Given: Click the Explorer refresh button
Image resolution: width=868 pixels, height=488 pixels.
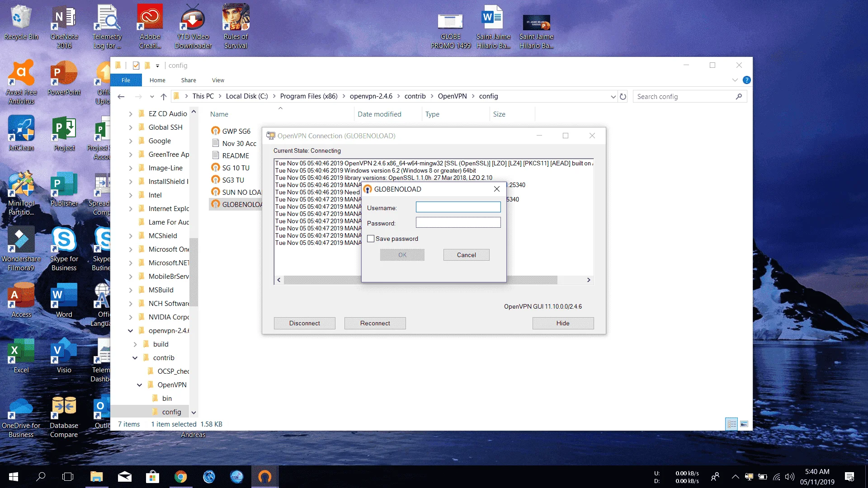Looking at the screenshot, I should pos(623,96).
